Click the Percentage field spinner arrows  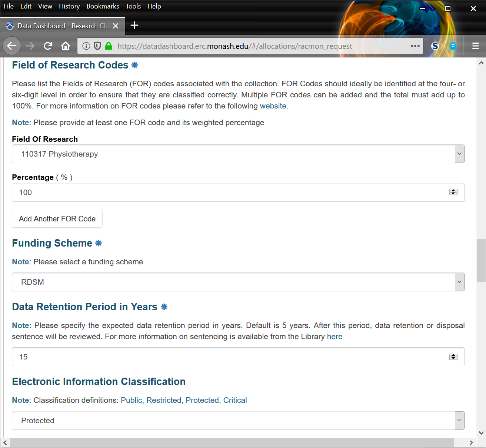pyautogui.click(x=453, y=192)
